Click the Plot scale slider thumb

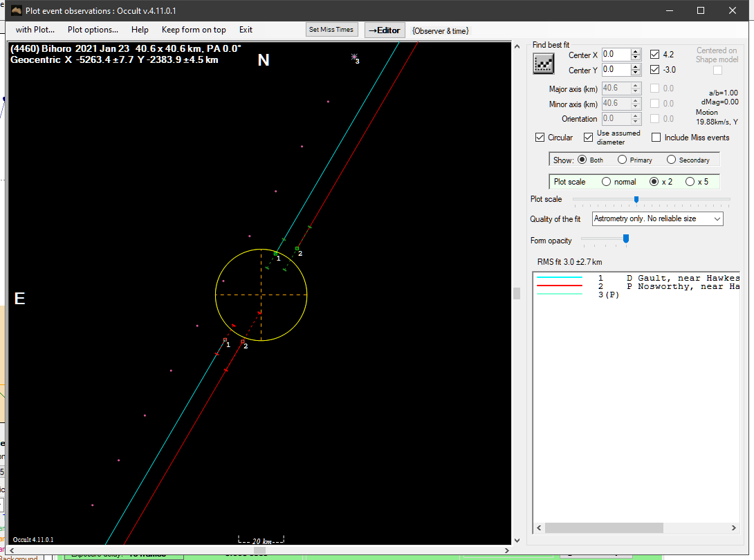(636, 200)
